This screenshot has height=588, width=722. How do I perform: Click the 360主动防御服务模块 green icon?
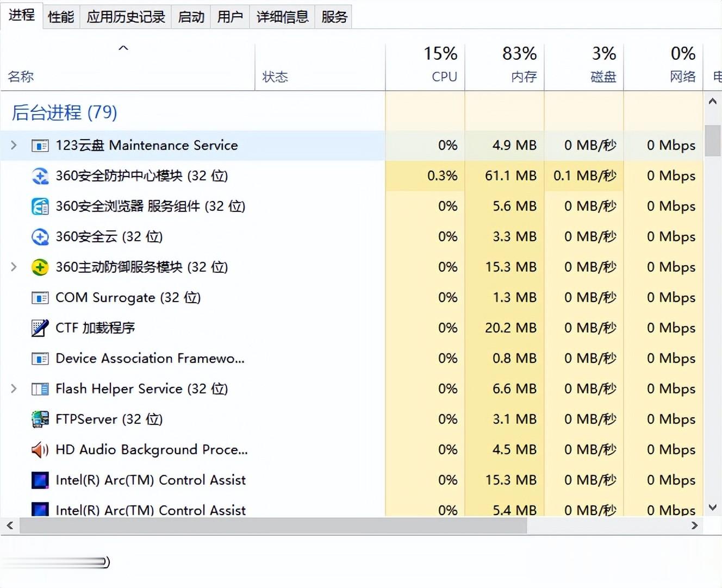(x=40, y=267)
